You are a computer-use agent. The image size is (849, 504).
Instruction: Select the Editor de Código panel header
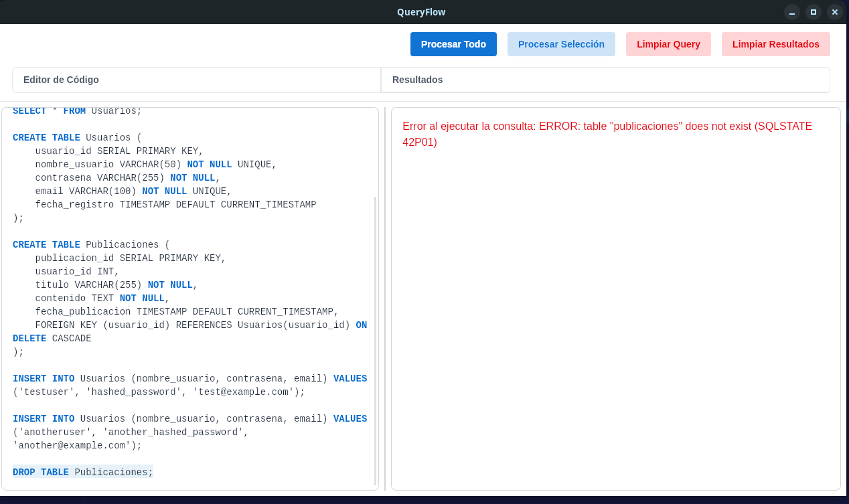196,80
